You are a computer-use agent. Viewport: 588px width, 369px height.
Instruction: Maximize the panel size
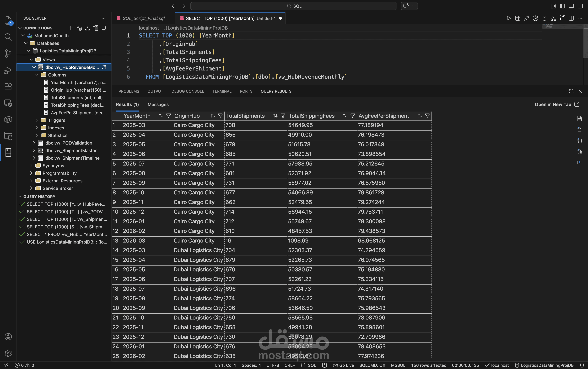571,91
